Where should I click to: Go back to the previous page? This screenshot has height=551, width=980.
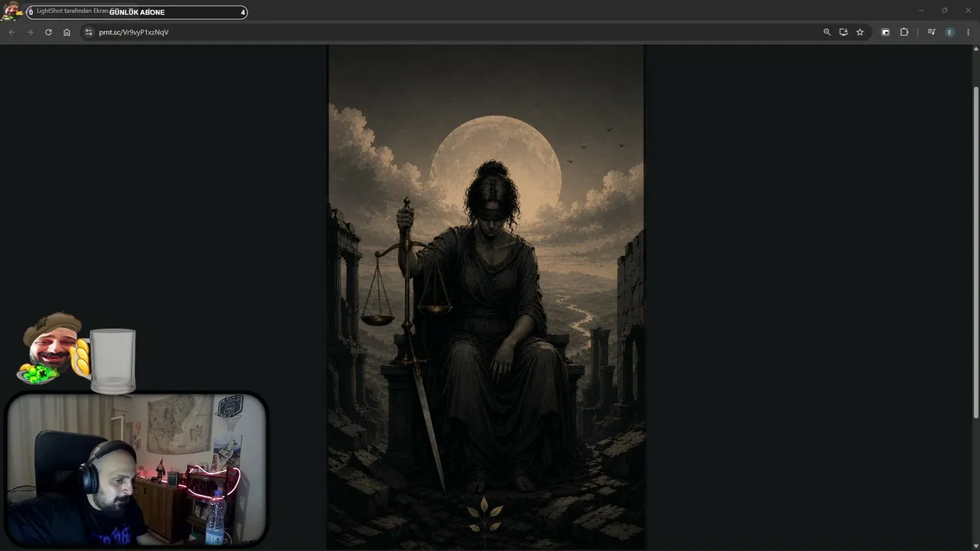click(11, 32)
